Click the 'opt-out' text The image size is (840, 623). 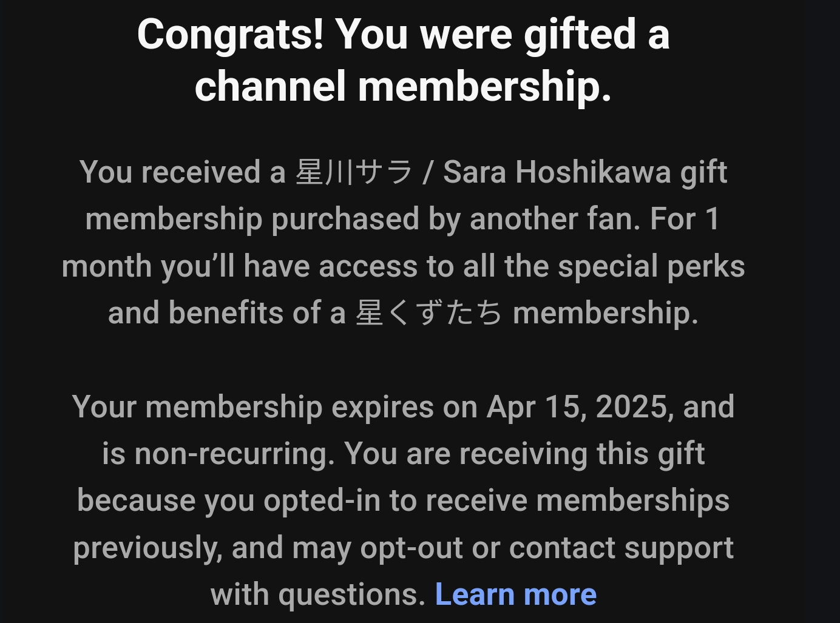coord(412,548)
